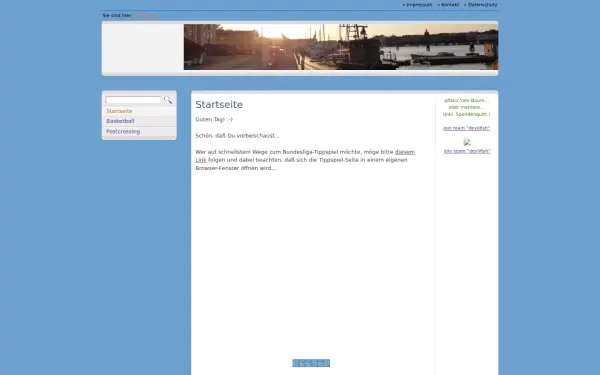Click the lower 'join team "devilfish"' link below image

tap(467, 151)
